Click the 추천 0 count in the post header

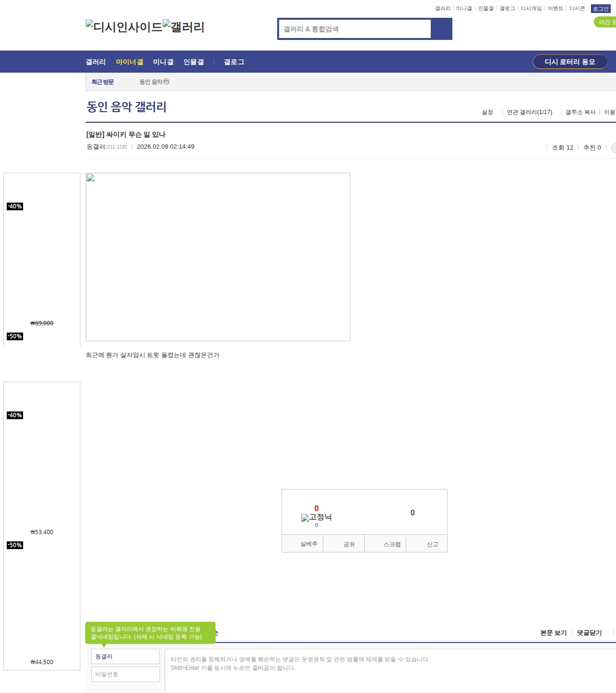(592, 147)
